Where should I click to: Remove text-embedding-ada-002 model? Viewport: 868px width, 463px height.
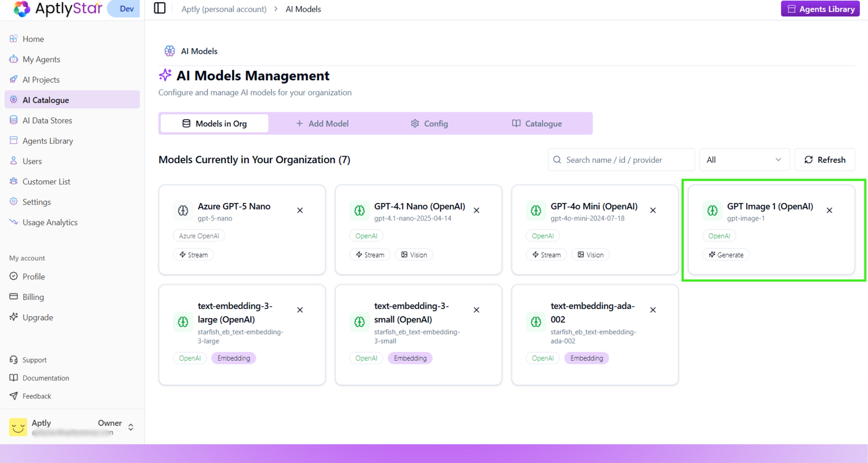[653, 310]
